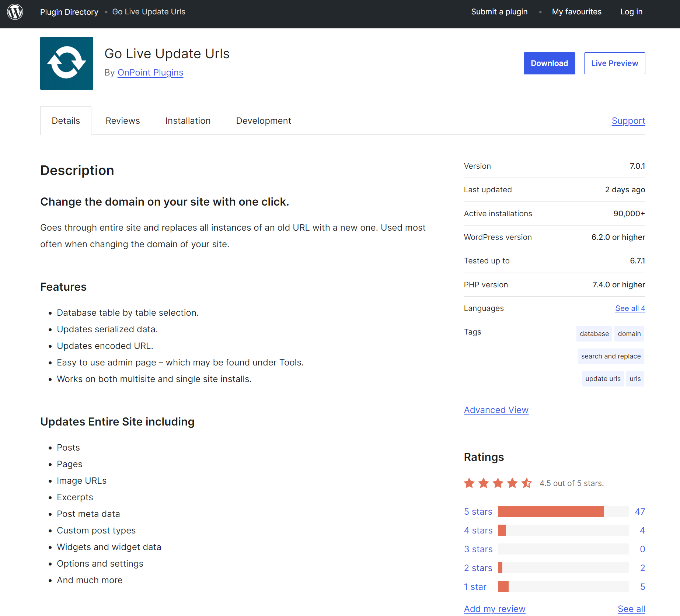Open the OnPoint Plugins author link
The width and height of the screenshot is (680, 616).
[x=150, y=73]
